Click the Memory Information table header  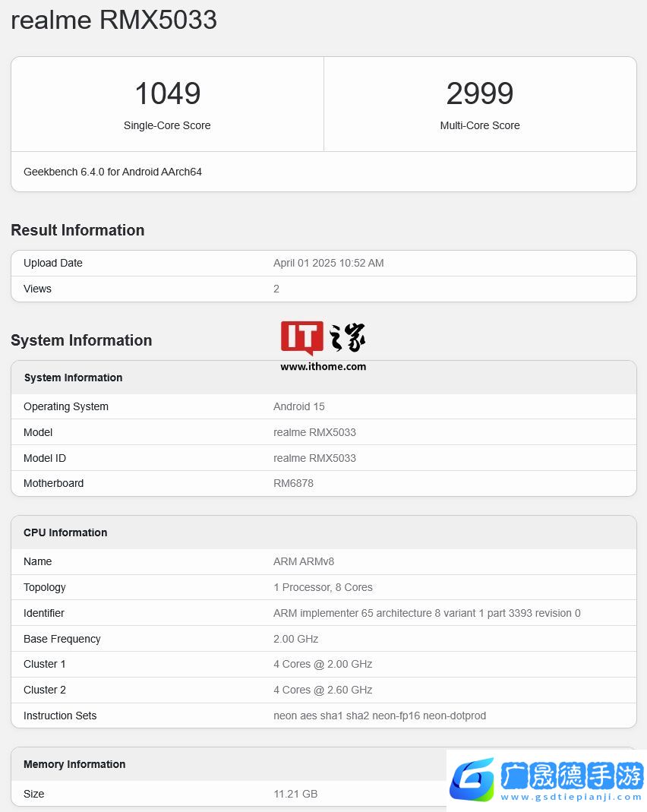coord(323,764)
